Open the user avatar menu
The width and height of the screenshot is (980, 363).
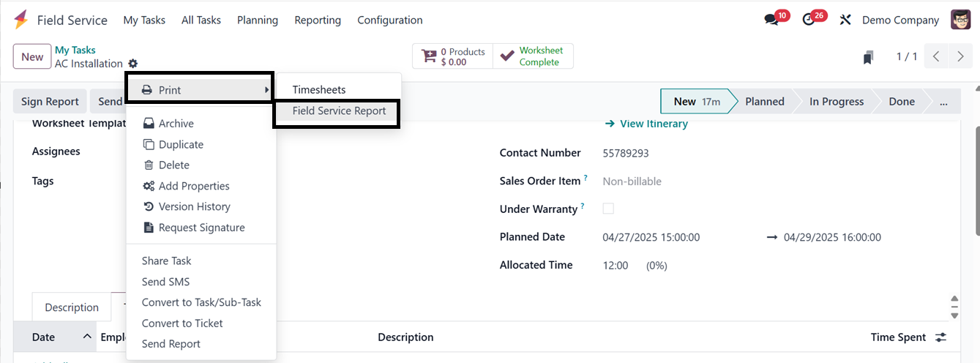[960, 20]
